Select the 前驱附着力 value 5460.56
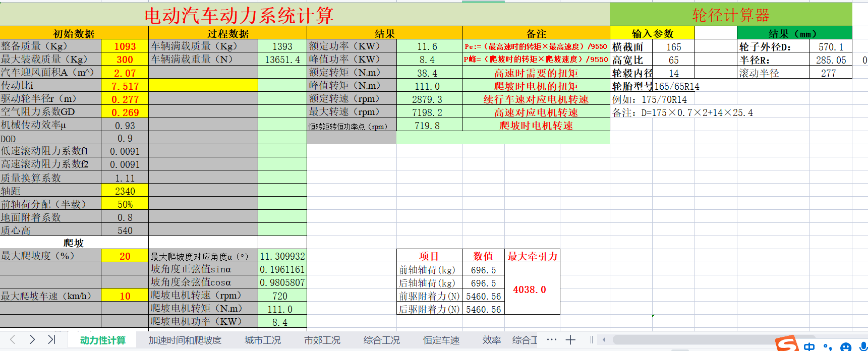Image resolution: width=868 pixels, height=351 pixels. coord(483,296)
